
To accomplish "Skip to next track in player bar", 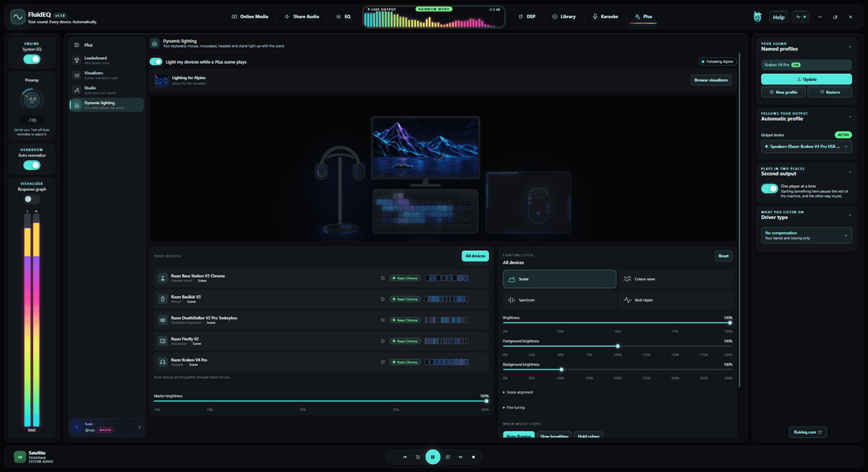I will (461, 457).
